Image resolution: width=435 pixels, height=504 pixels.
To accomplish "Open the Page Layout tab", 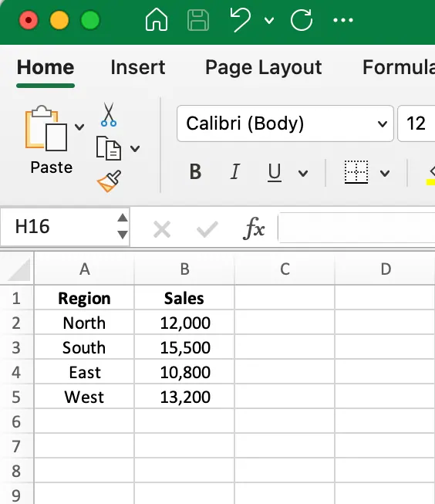I will (264, 67).
